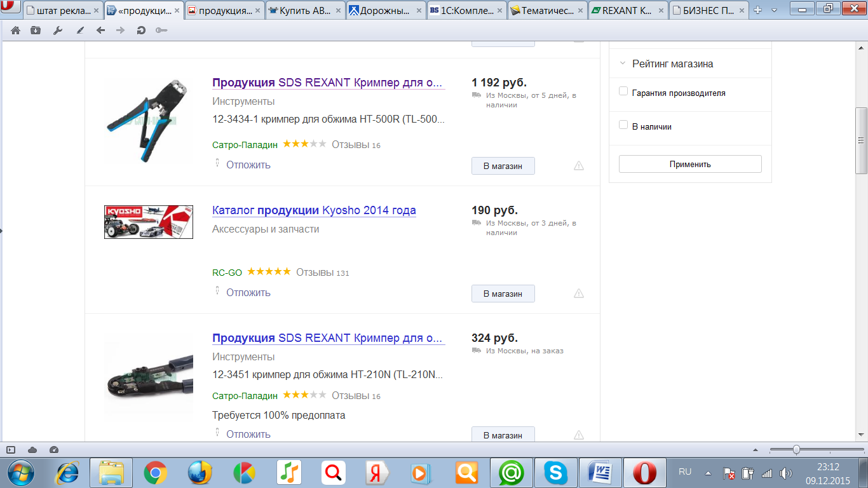Open the Каталог продукции Kyosho 2014 года link
Image resolution: width=868 pixels, height=488 pixels.
[314, 210]
